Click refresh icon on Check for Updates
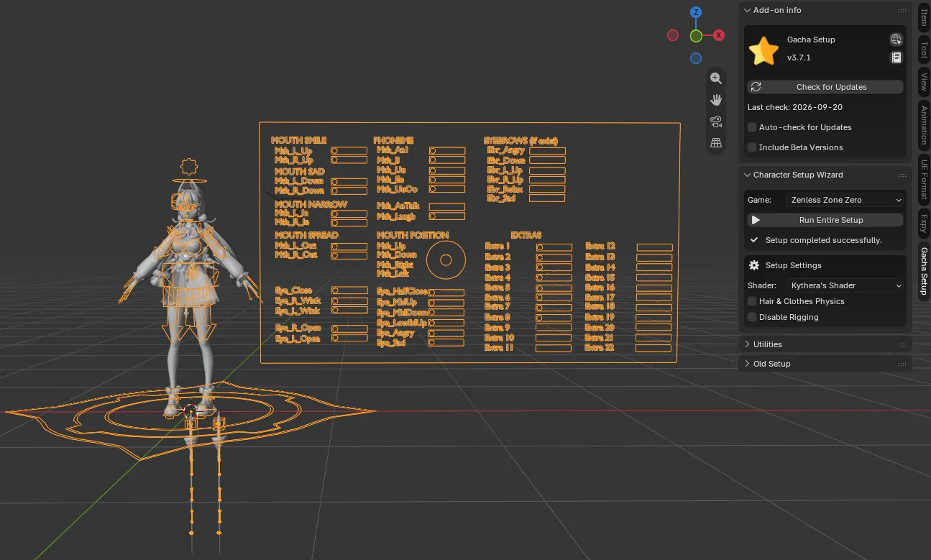Viewport: 931px width, 560px height. point(756,87)
